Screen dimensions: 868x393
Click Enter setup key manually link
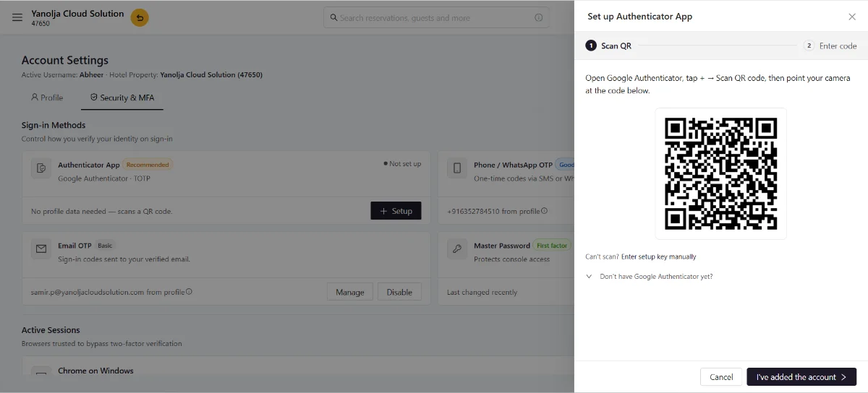click(658, 256)
